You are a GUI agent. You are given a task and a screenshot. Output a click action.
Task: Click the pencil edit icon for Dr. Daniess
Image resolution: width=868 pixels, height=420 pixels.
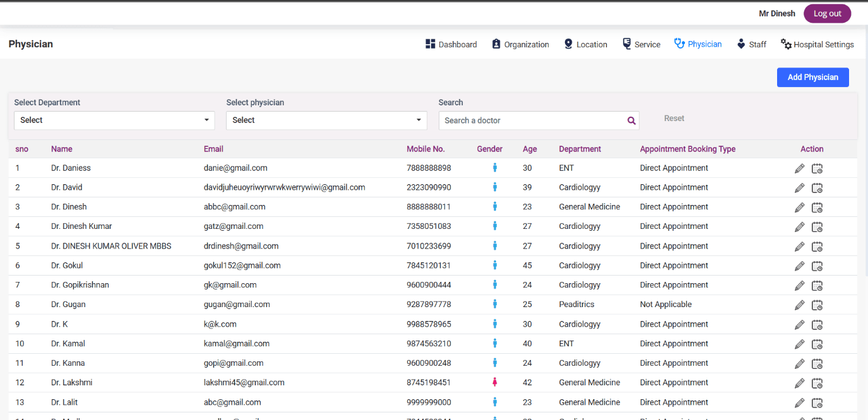coord(799,168)
